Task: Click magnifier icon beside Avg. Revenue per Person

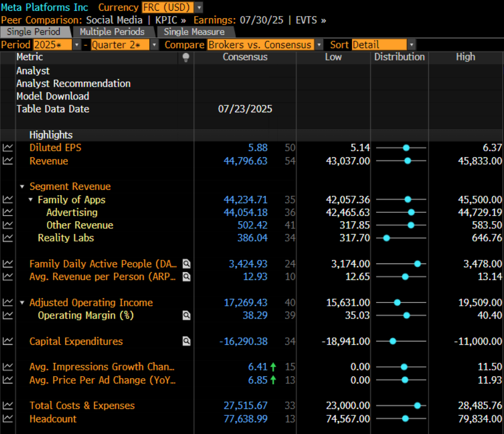Action: pyautogui.click(x=186, y=277)
